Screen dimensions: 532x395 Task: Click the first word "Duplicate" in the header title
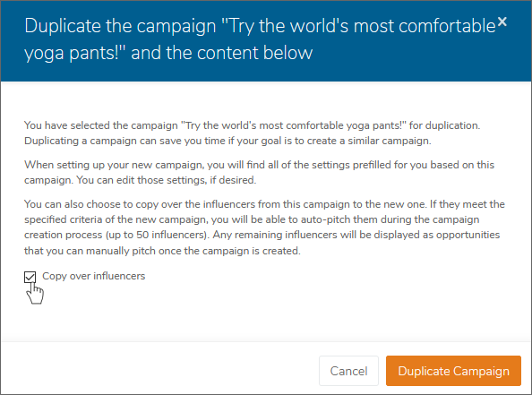click(x=63, y=26)
